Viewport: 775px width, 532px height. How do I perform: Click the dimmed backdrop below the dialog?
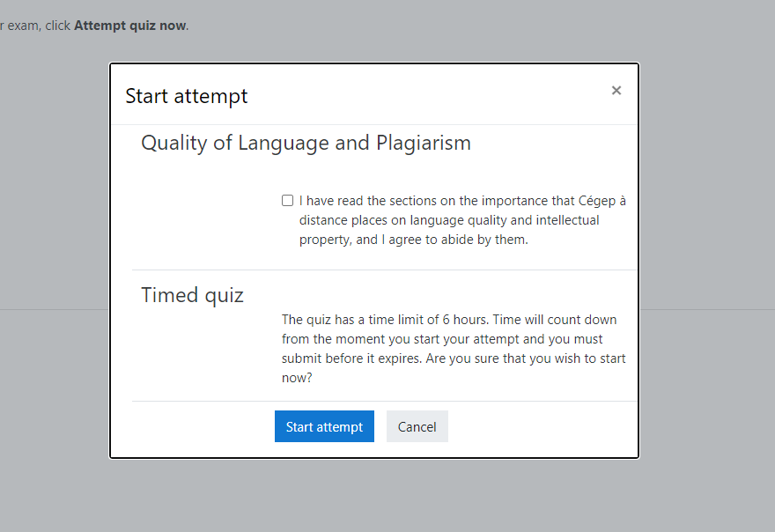tap(387, 498)
